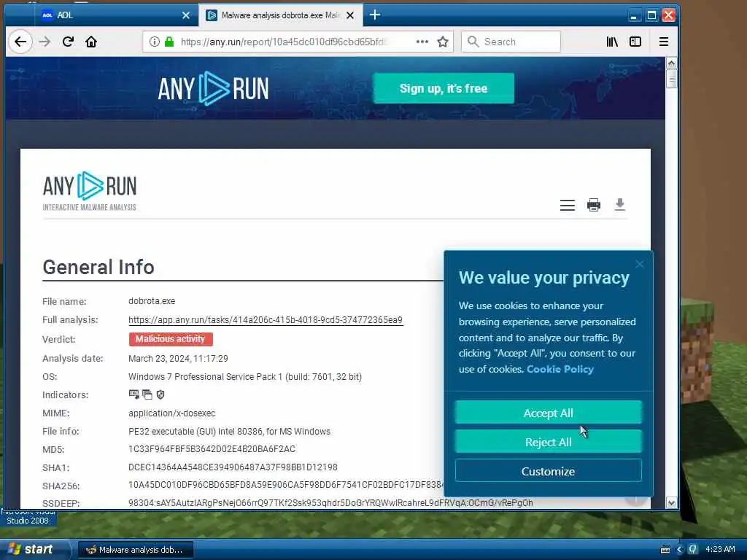Click the vertical scrollbar thumb

pos(671,79)
